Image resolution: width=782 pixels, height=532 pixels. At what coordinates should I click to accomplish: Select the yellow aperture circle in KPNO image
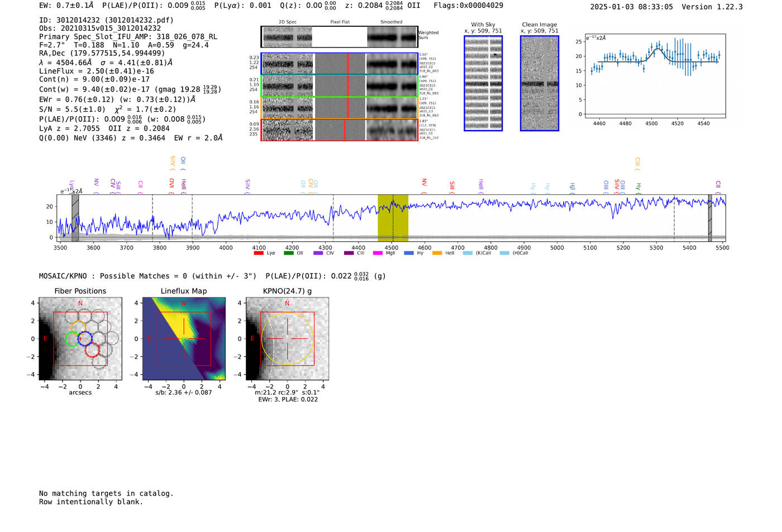coord(287,339)
